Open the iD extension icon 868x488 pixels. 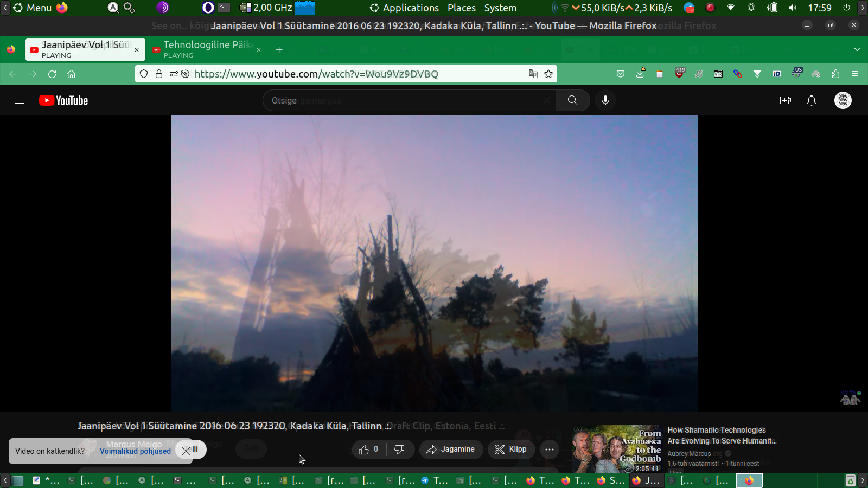tap(777, 74)
